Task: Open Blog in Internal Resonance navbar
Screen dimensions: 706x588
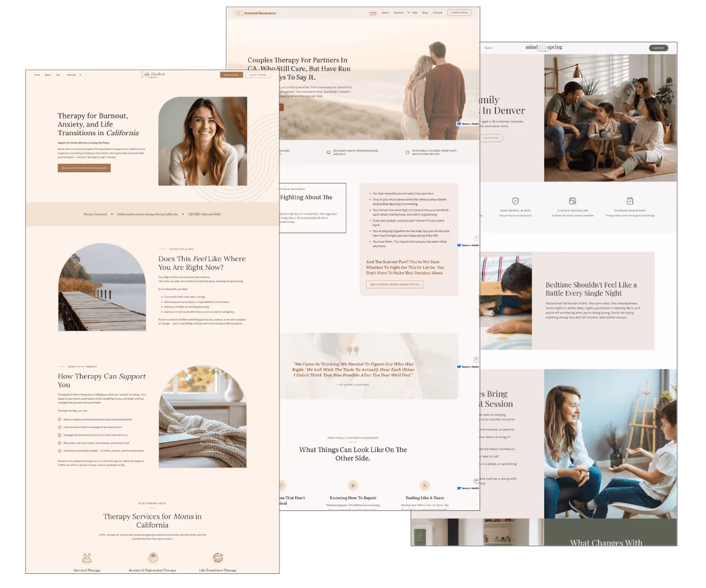Action: (425, 12)
